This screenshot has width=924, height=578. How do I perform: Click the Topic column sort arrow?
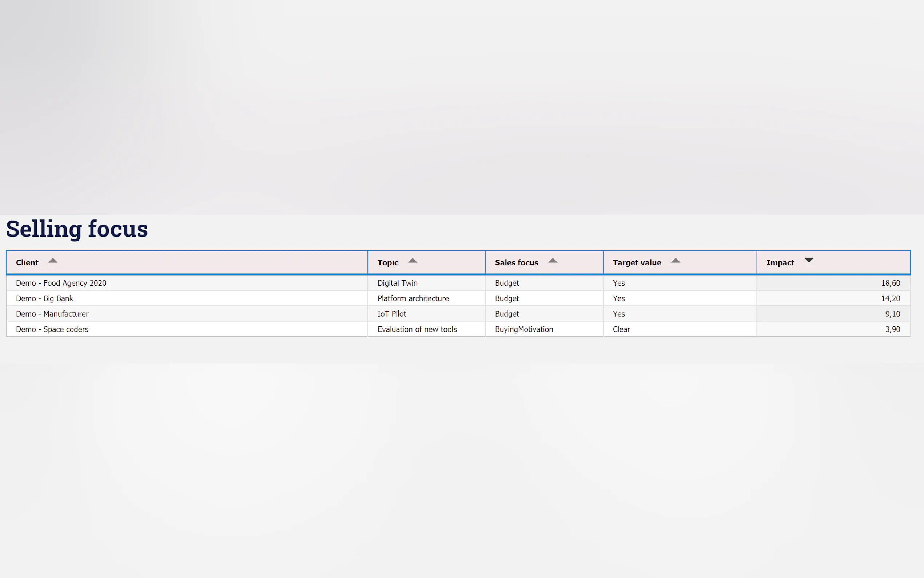click(413, 261)
